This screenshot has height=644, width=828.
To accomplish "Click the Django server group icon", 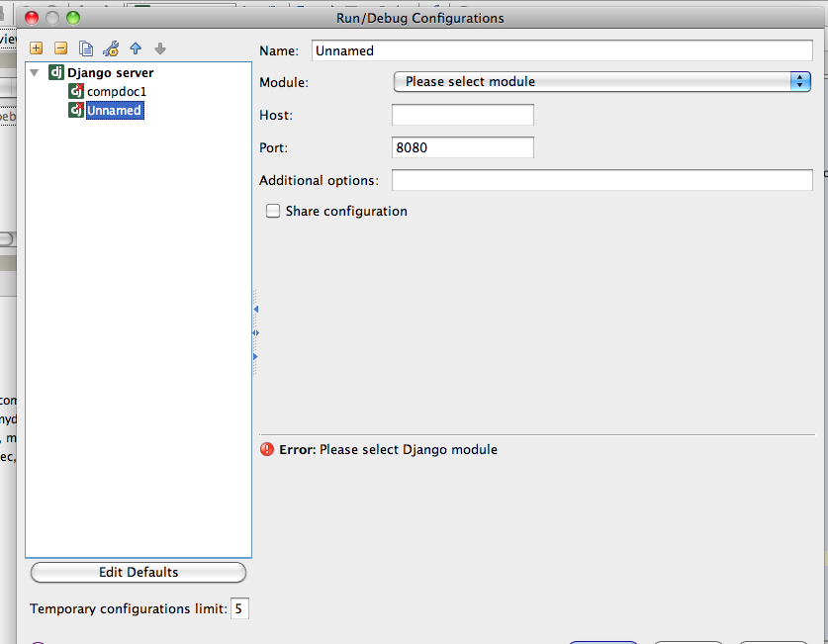I will click(x=56, y=72).
